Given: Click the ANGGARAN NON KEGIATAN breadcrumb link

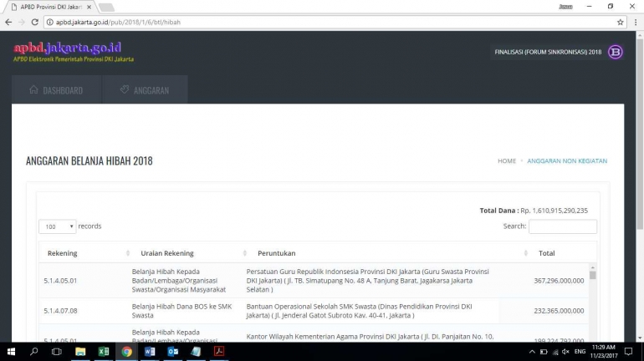Looking at the screenshot, I should tap(567, 160).
